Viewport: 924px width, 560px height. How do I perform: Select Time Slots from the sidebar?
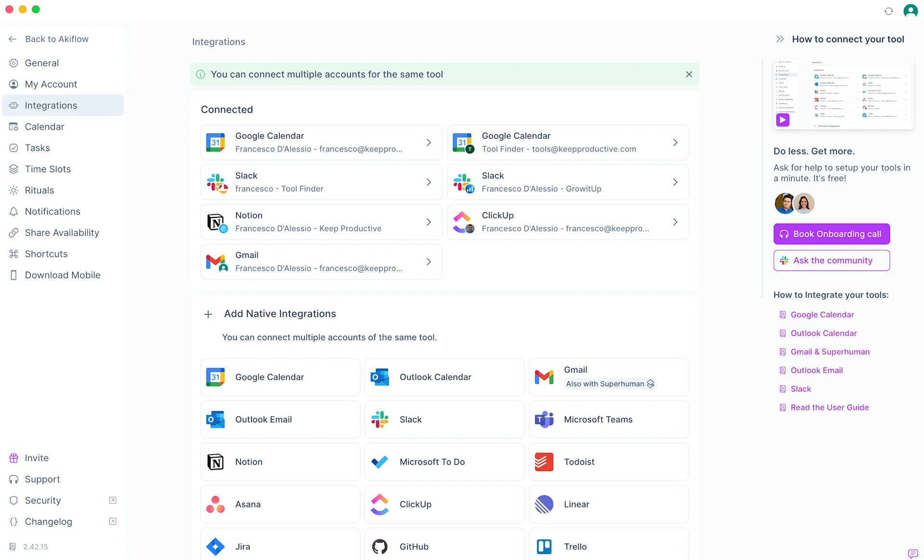48,169
